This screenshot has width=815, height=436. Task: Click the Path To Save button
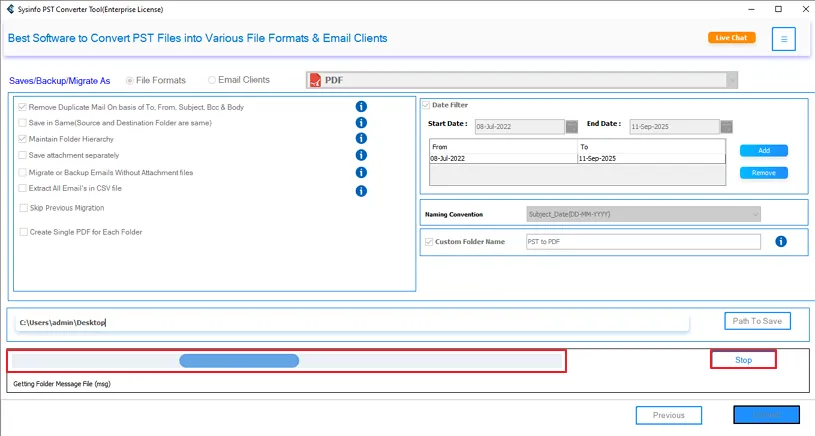(x=757, y=321)
